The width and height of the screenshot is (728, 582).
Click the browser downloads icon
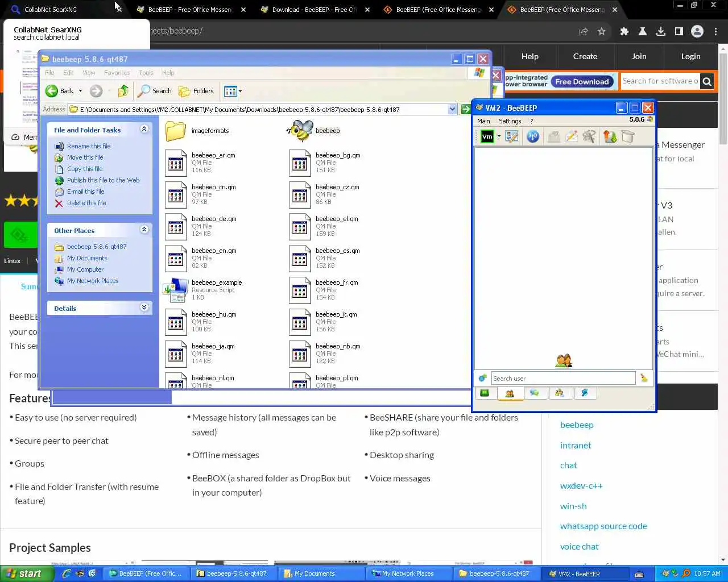(661, 32)
